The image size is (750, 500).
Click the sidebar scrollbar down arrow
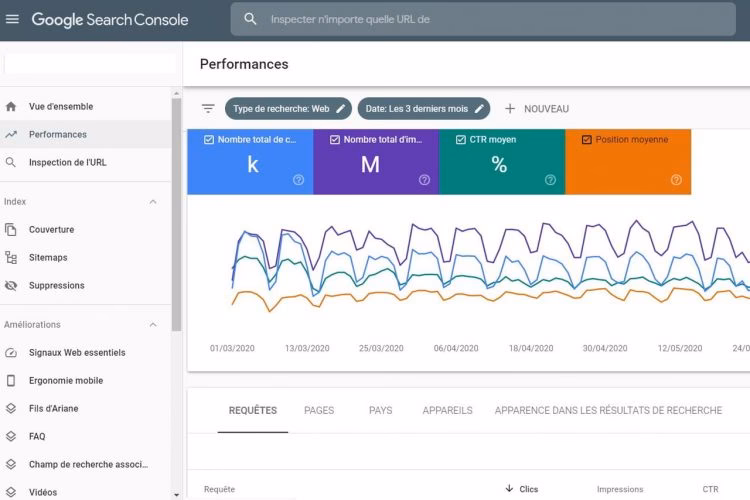[x=176, y=495]
